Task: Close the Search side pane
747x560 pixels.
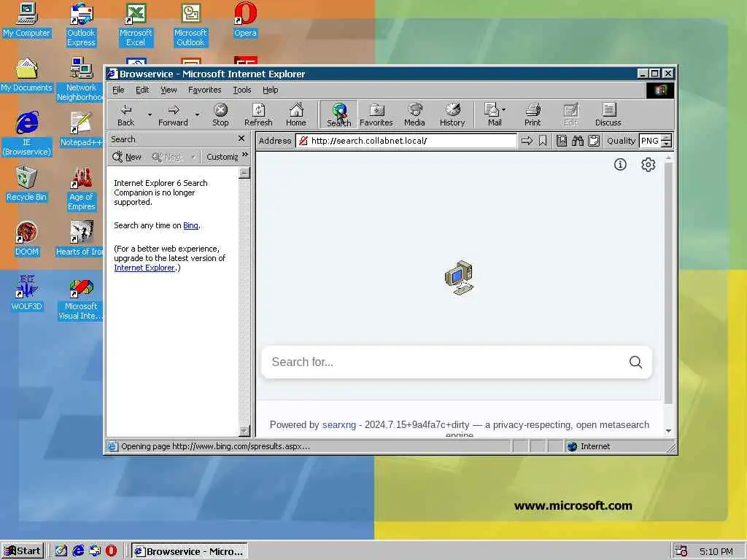Action: coord(241,139)
